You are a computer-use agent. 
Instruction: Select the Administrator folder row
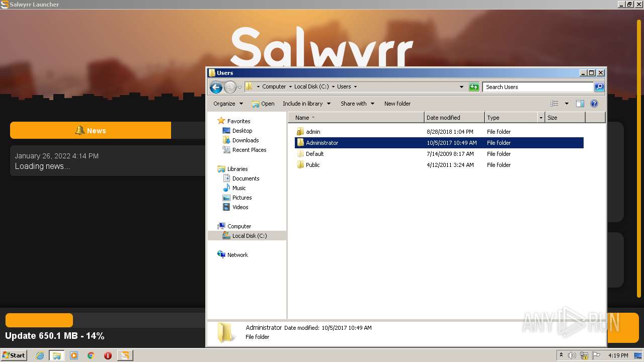(x=439, y=143)
